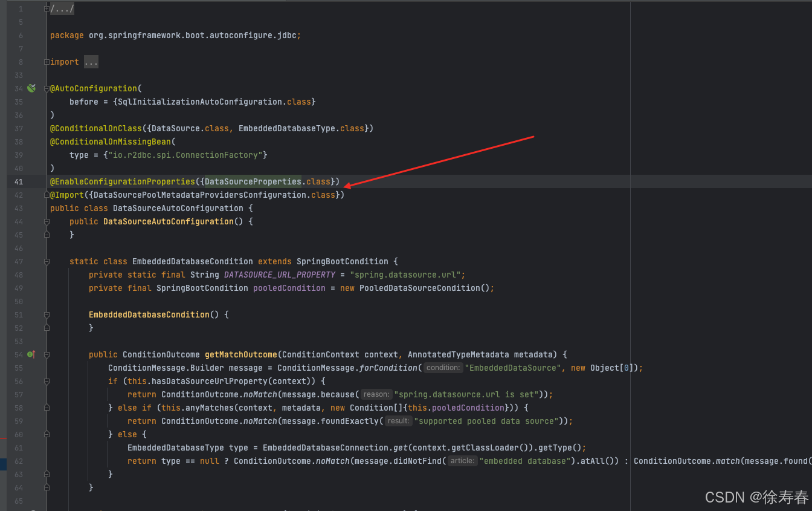Collapse the DataSourceAutoConfiguration constructor at line 44
This screenshot has width=812, height=511.
pyautogui.click(x=47, y=221)
